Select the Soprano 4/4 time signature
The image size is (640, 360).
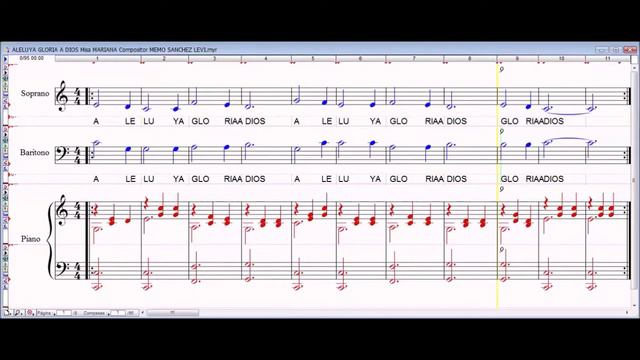(x=78, y=96)
